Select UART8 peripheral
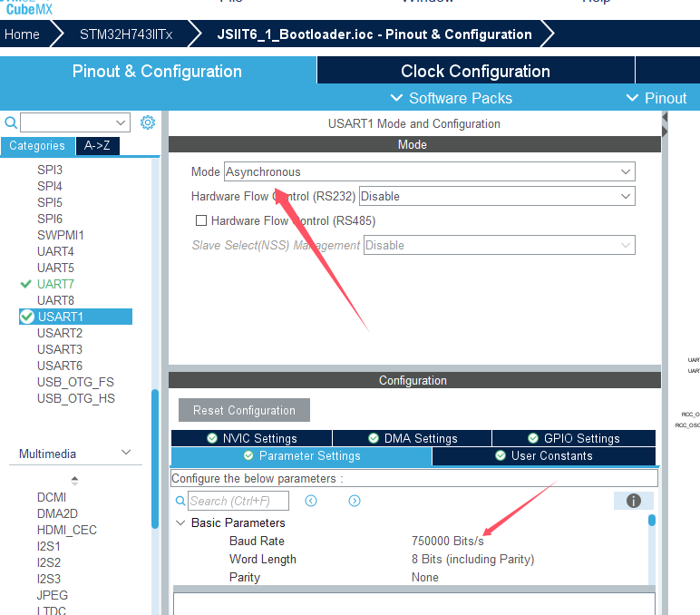 pos(56,300)
